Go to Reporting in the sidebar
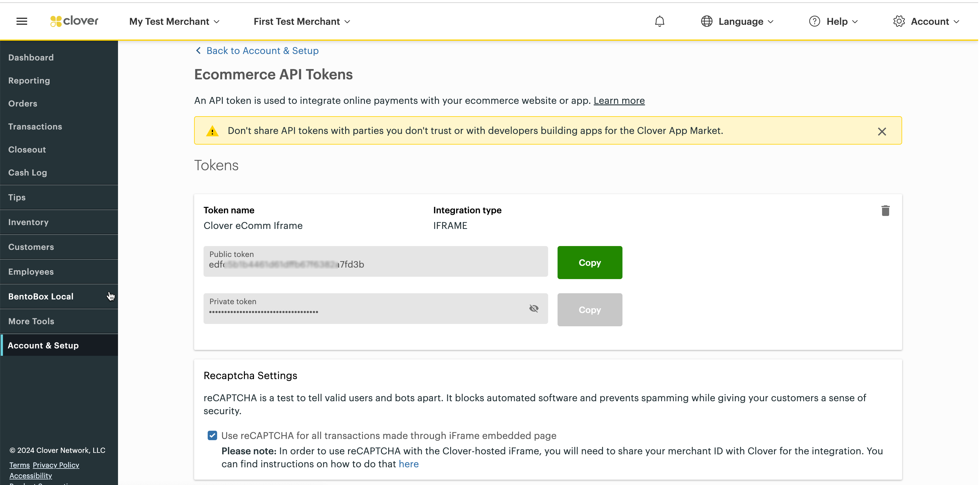Image resolution: width=980 pixels, height=485 pixels. click(59, 81)
